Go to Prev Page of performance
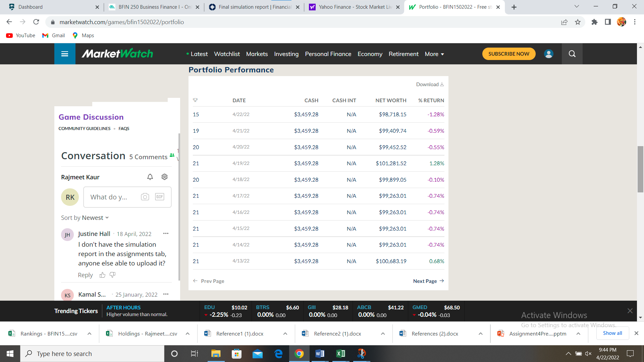The height and width of the screenshot is (362, 644). 209,281
